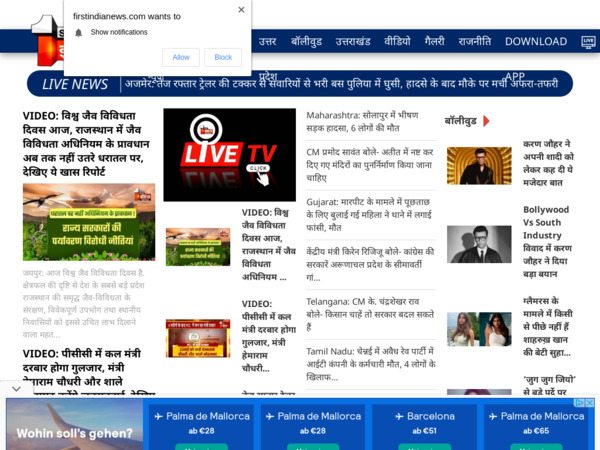The image size is (600, 450).
Task: Open the वीडियो menu item
Action: (x=397, y=41)
